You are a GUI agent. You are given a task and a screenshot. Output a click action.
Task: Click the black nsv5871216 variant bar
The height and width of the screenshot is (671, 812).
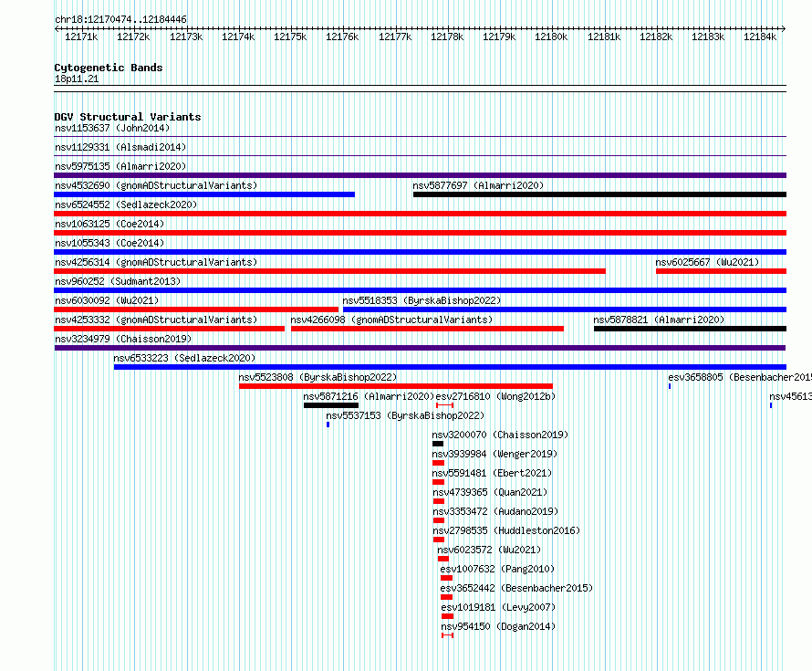pos(331,405)
